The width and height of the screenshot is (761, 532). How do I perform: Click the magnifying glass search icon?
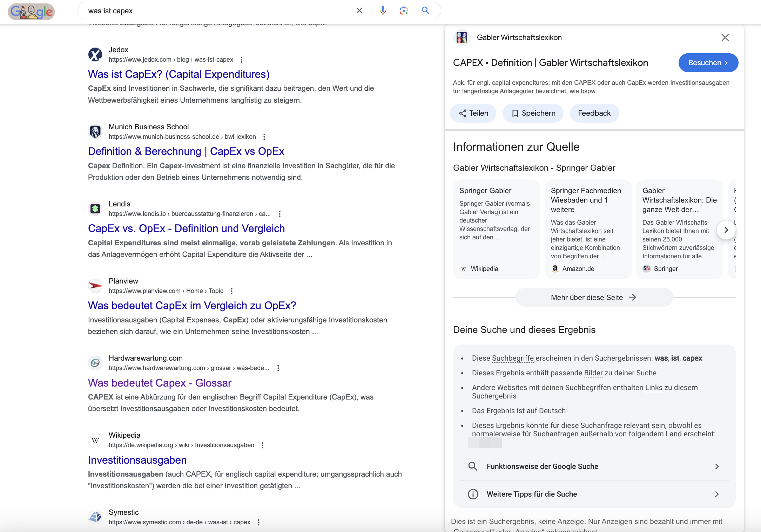[x=425, y=11]
